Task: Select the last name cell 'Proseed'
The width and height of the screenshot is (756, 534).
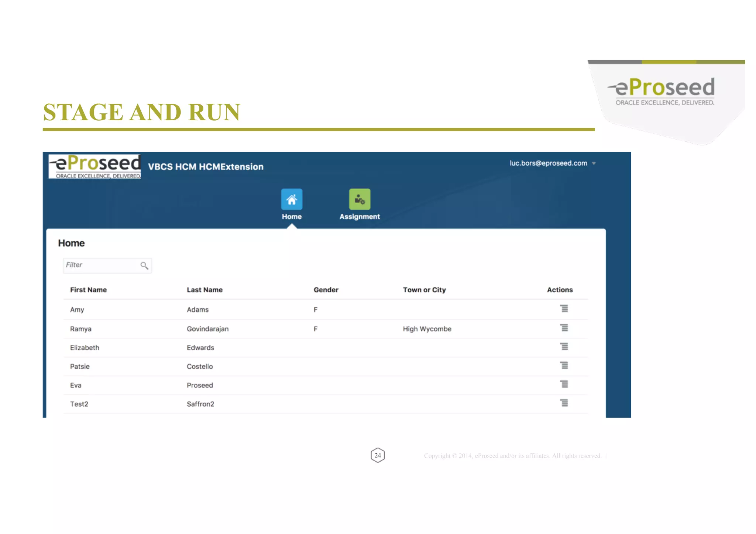Action: coord(200,385)
